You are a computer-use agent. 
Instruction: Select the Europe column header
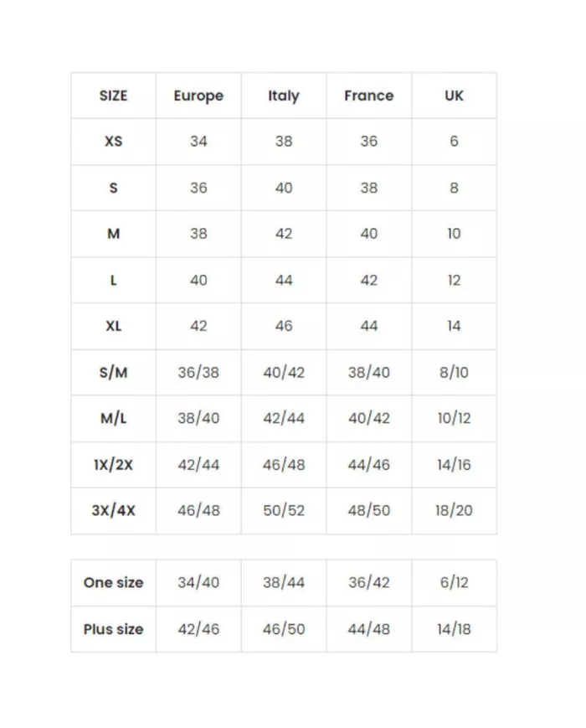pyautogui.click(x=198, y=96)
